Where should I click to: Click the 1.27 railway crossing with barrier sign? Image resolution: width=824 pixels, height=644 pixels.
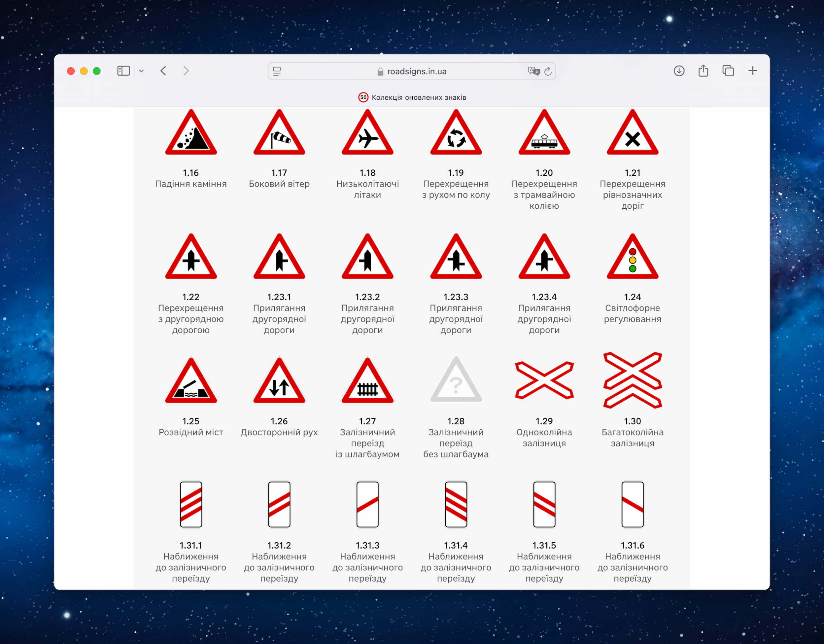367,380
